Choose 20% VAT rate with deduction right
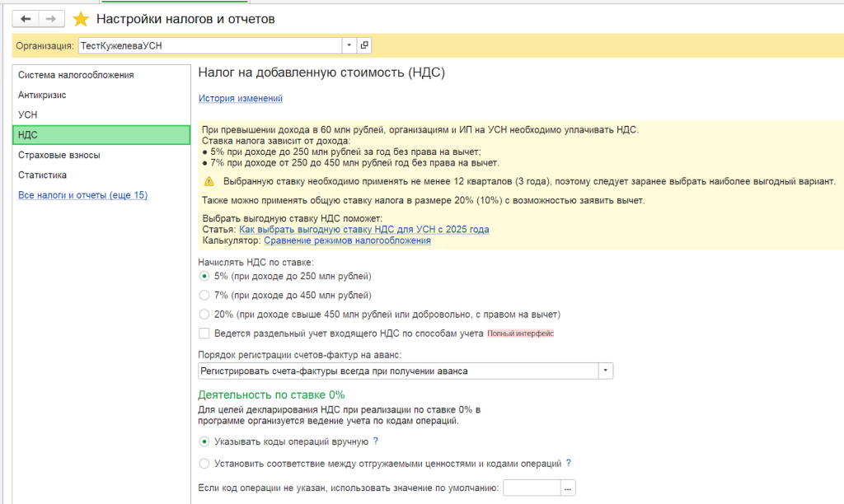Image resolution: width=844 pixels, height=504 pixels. (x=204, y=314)
